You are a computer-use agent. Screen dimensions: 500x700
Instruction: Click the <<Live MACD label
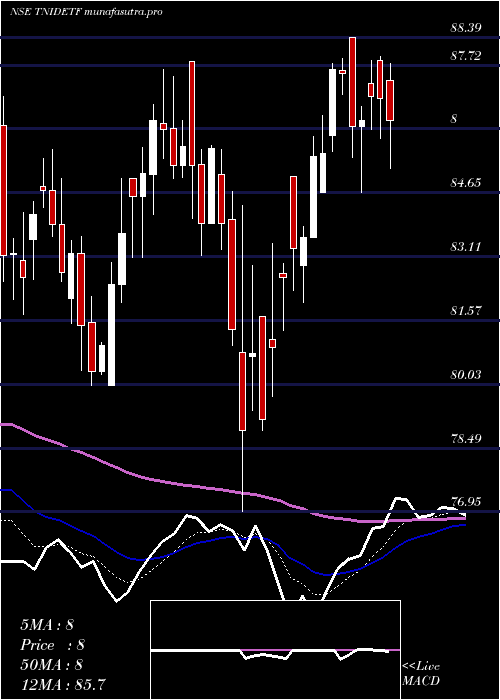click(421, 674)
